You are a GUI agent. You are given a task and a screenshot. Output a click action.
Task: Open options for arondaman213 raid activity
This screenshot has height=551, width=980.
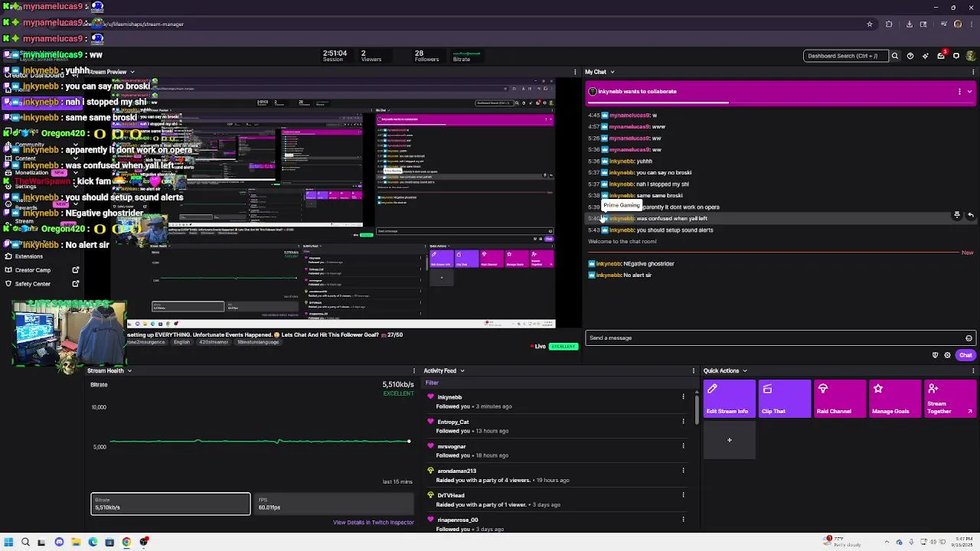tap(683, 471)
